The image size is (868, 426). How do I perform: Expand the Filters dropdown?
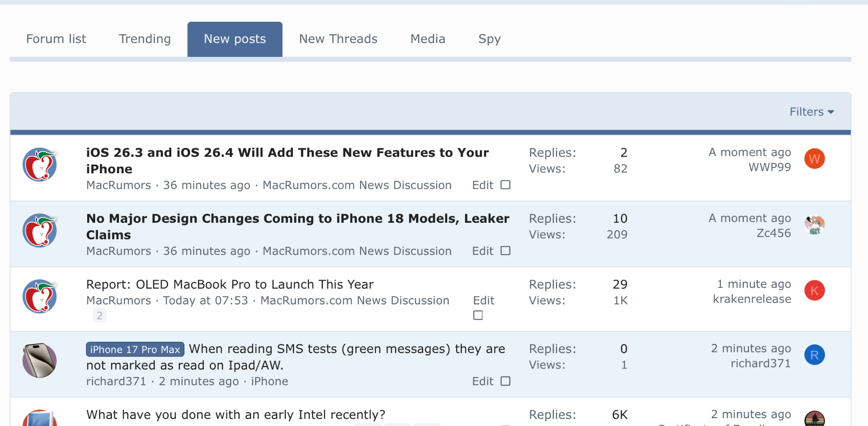[x=812, y=112]
